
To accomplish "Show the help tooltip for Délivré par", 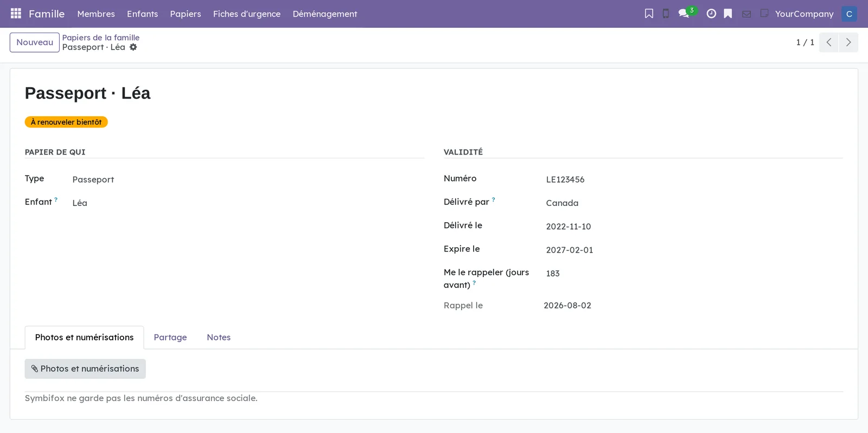I will tap(493, 199).
